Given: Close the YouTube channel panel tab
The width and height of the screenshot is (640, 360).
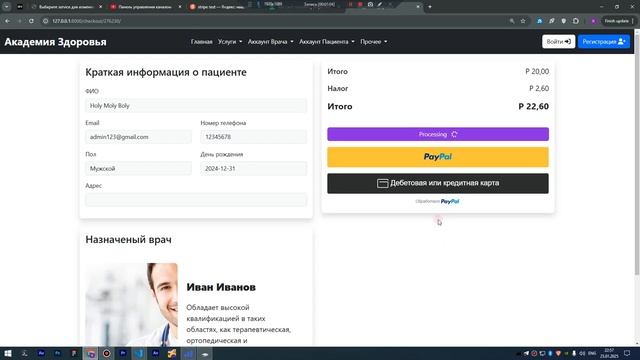Looking at the screenshot, I should (180, 7).
